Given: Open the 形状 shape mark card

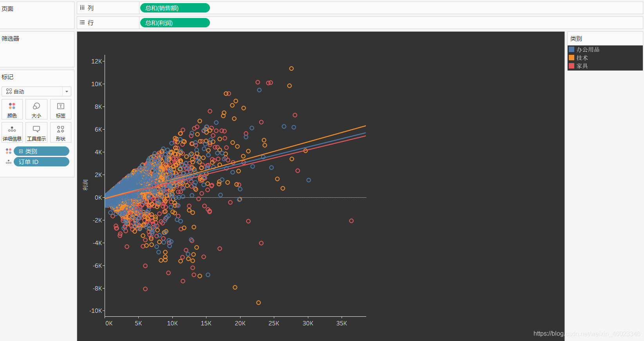Looking at the screenshot, I should [61, 132].
